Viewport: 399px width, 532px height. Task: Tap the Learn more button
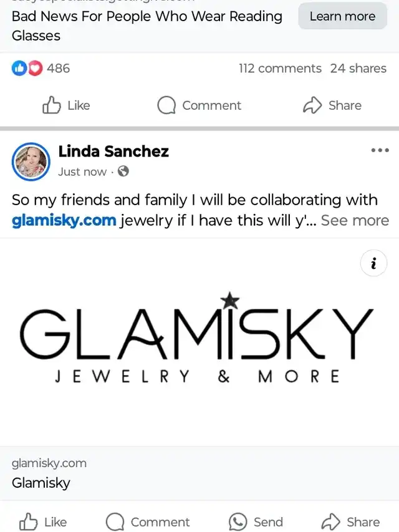[x=342, y=16]
